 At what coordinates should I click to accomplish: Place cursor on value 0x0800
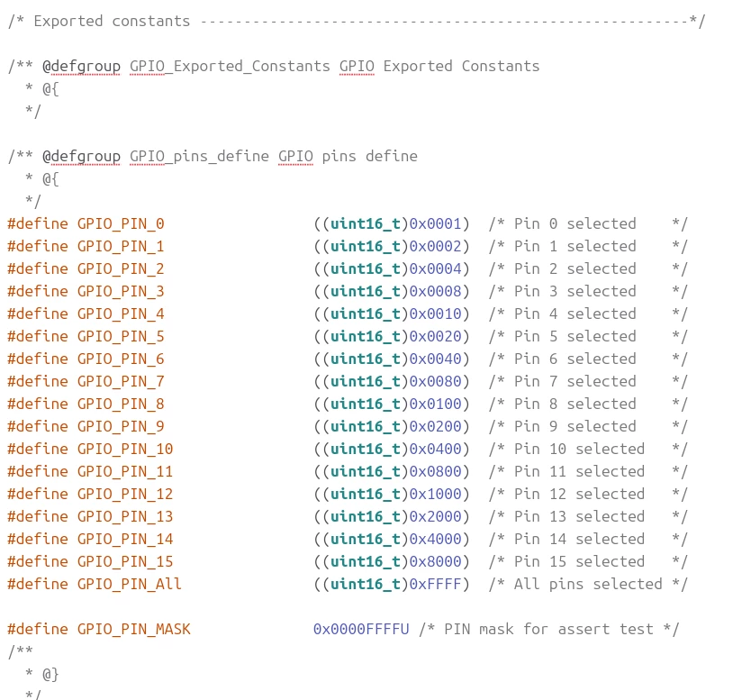pyautogui.click(x=435, y=471)
